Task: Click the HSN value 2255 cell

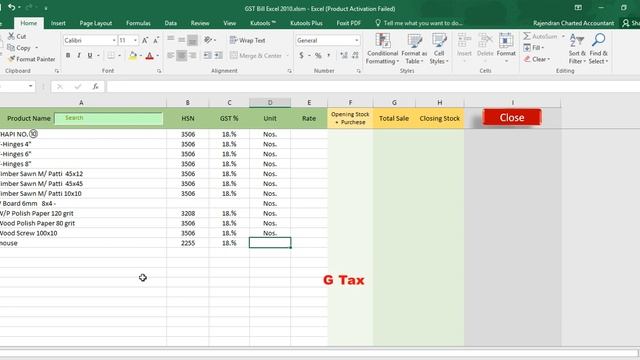Action: 188,243
